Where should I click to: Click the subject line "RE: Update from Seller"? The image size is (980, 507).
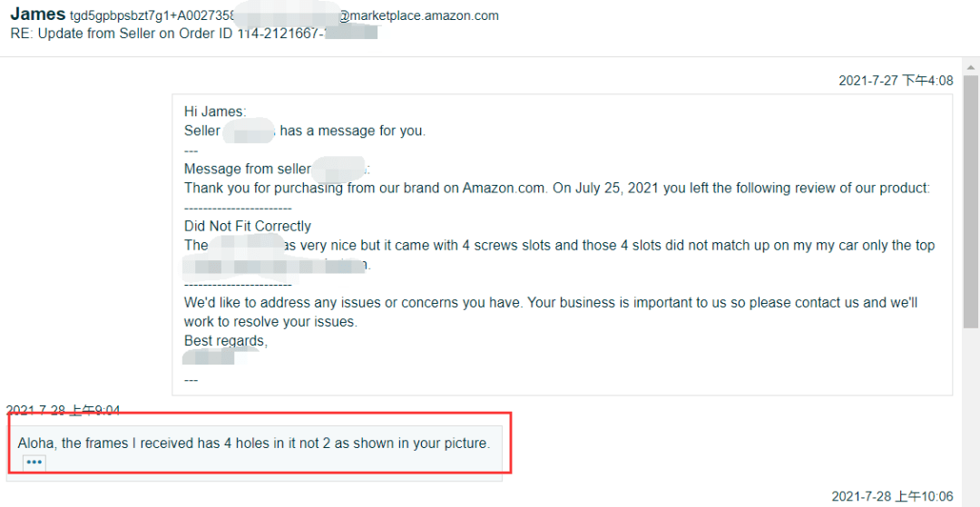(118, 34)
